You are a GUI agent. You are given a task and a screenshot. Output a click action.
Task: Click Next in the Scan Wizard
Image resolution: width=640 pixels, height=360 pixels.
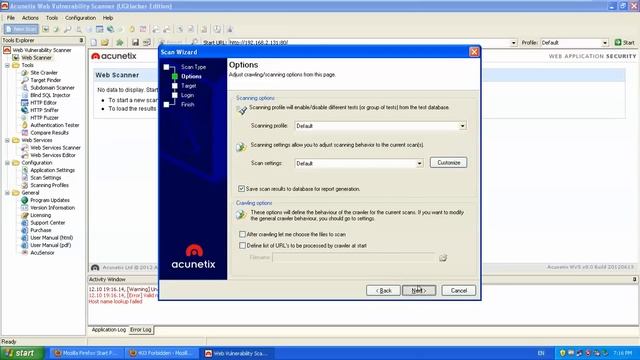coord(419,290)
